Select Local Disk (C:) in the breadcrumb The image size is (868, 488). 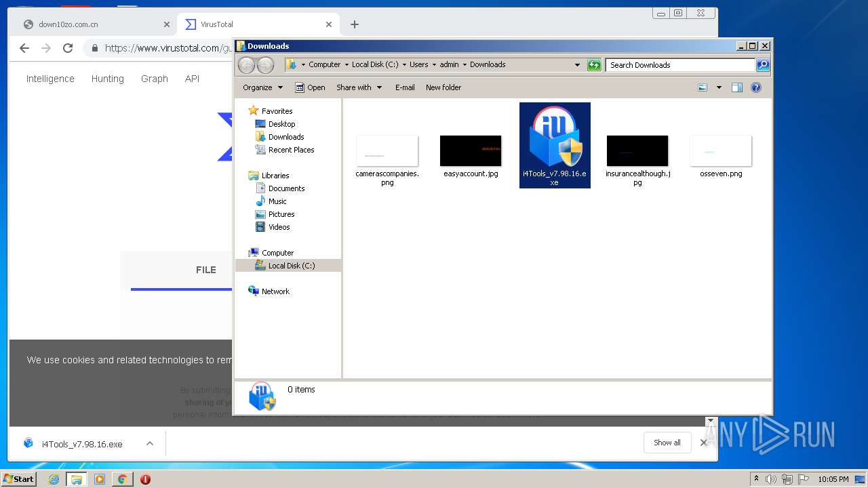(375, 65)
